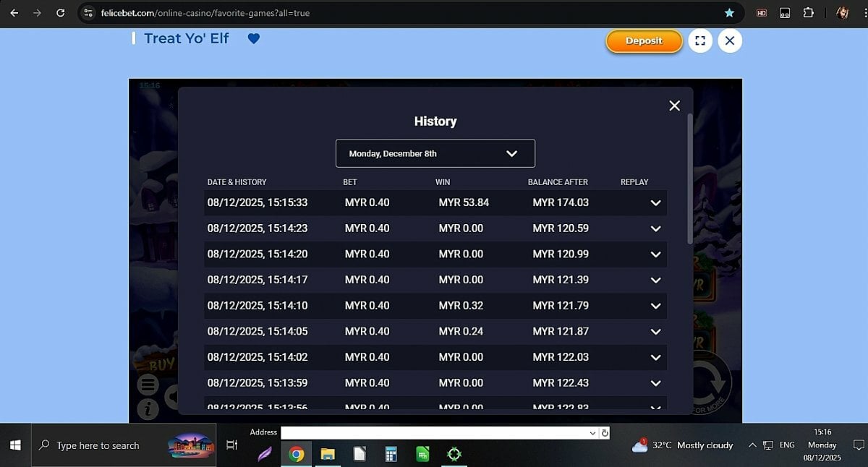Open the game hamburger menu icon
This screenshot has height=467, width=868.
coord(148,384)
